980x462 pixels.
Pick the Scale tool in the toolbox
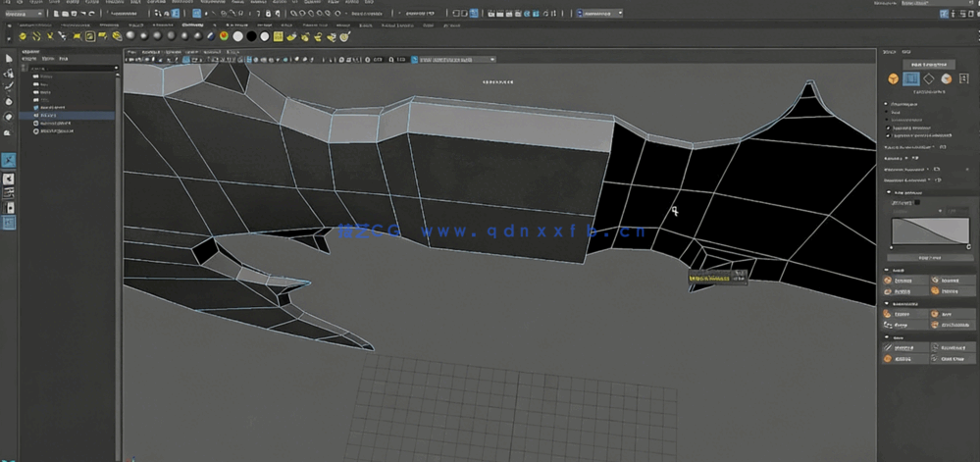click(9, 131)
